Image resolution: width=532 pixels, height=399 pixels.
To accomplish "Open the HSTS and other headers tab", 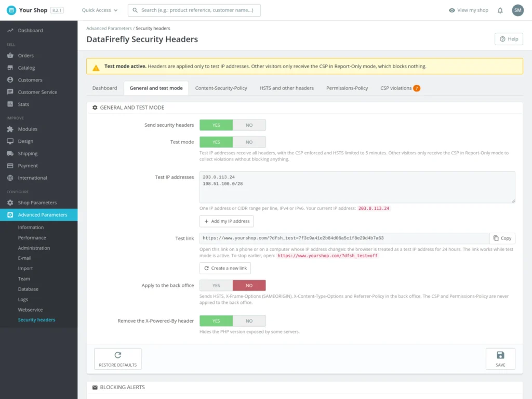I will click(x=286, y=88).
